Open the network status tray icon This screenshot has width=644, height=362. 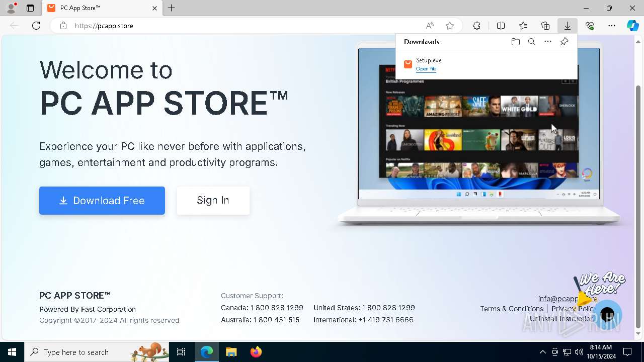coord(567,352)
